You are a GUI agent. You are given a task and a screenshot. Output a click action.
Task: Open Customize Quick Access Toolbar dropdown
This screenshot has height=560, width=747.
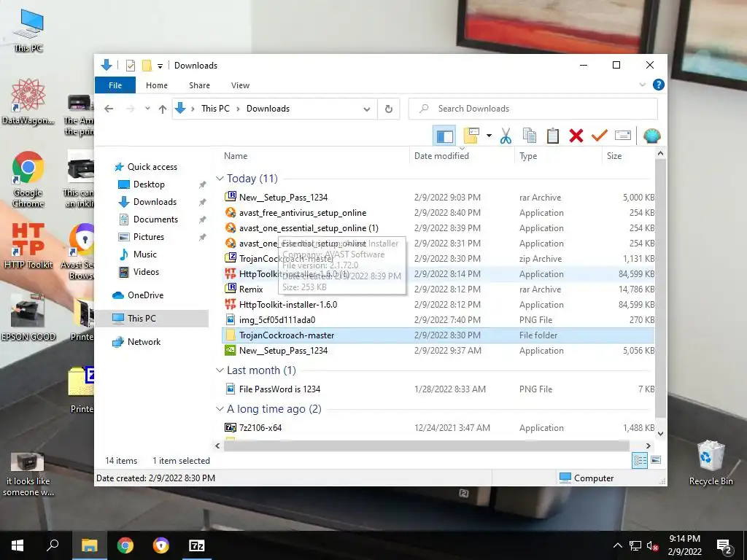(x=160, y=66)
